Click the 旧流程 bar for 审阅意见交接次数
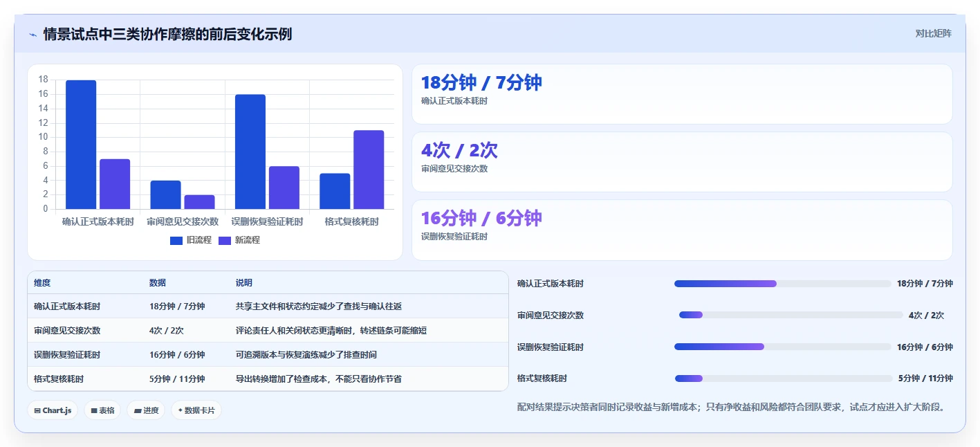980x447 pixels. point(165,194)
